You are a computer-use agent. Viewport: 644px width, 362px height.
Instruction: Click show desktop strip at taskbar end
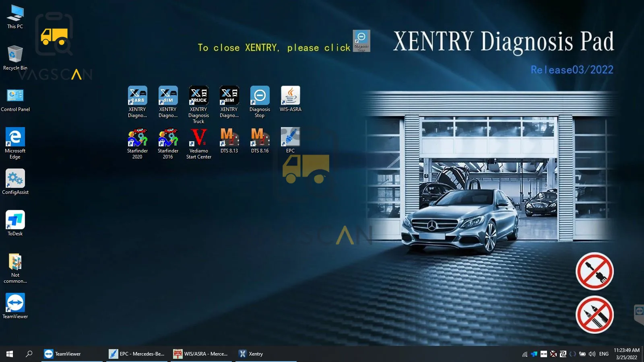tap(643, 354)
